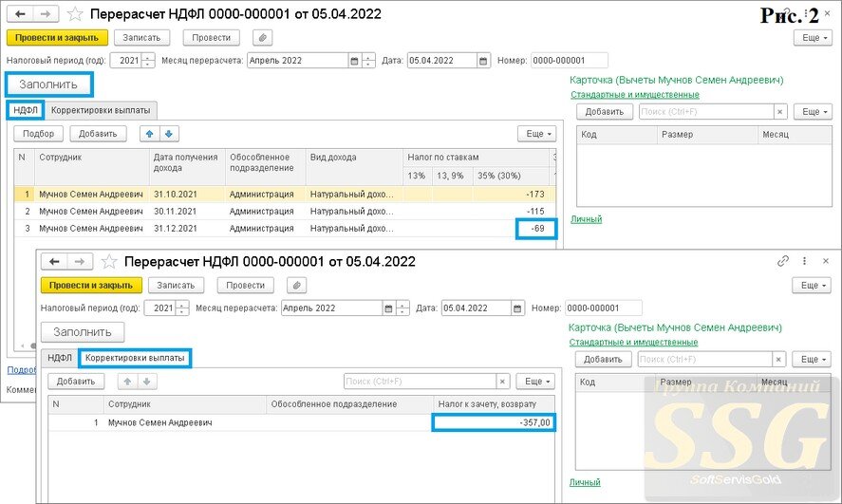Click Провести button in the front window
Image resolution: width=842 pixels, height=504 pixels.
pos(246,285)
